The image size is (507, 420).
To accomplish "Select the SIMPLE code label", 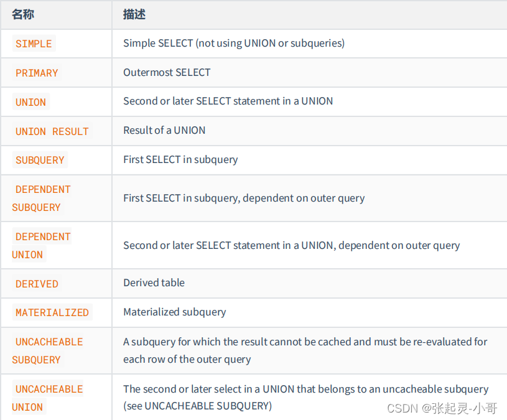I will (x=34, y=44).
